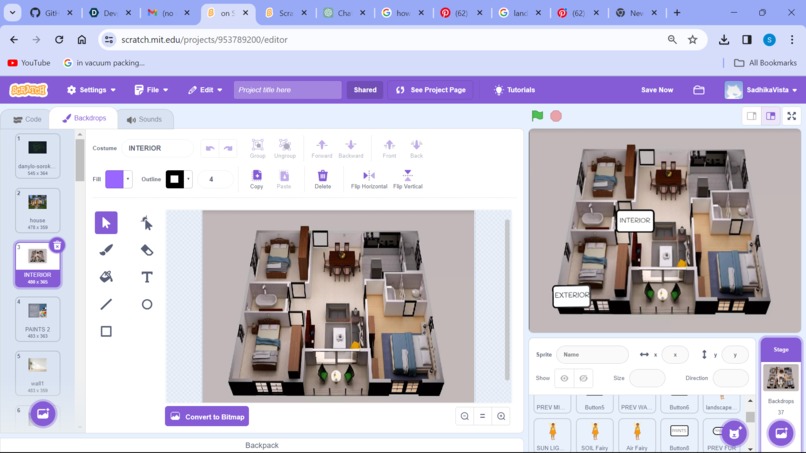The width and height of the screenshot is (806, 453).
Task: Select the Rectangle tool
Action: pyautogui.click(x=106, y=331)
